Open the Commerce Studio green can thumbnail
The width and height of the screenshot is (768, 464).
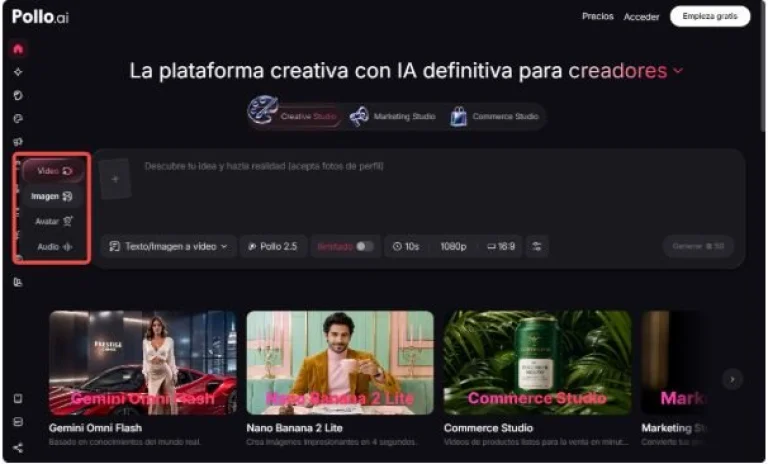click(537, 363)
